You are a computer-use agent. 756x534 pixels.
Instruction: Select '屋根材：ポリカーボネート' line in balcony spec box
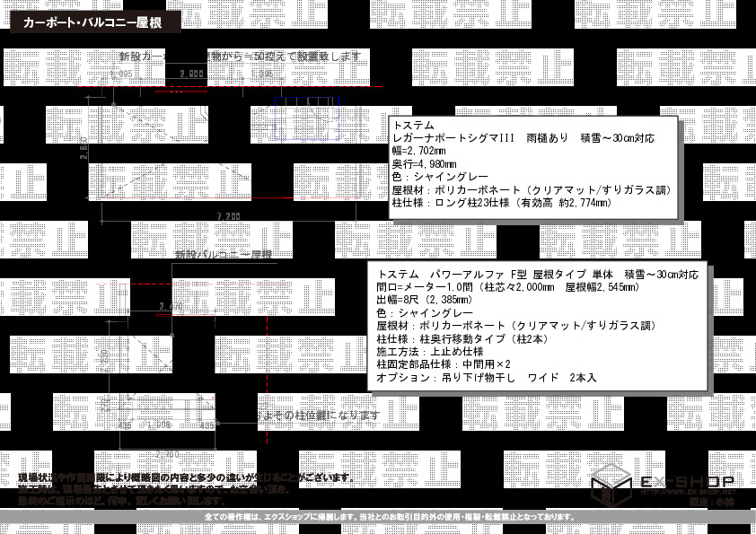516,326
